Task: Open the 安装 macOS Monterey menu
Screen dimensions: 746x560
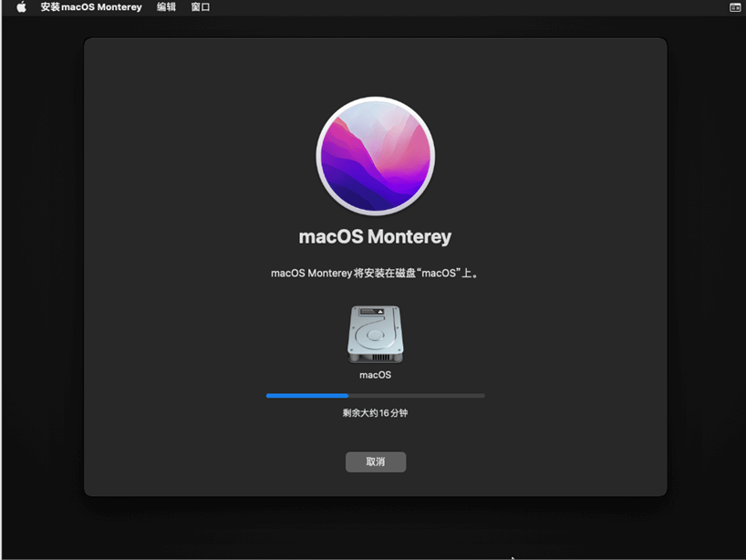Action: (x=89, y=7)
